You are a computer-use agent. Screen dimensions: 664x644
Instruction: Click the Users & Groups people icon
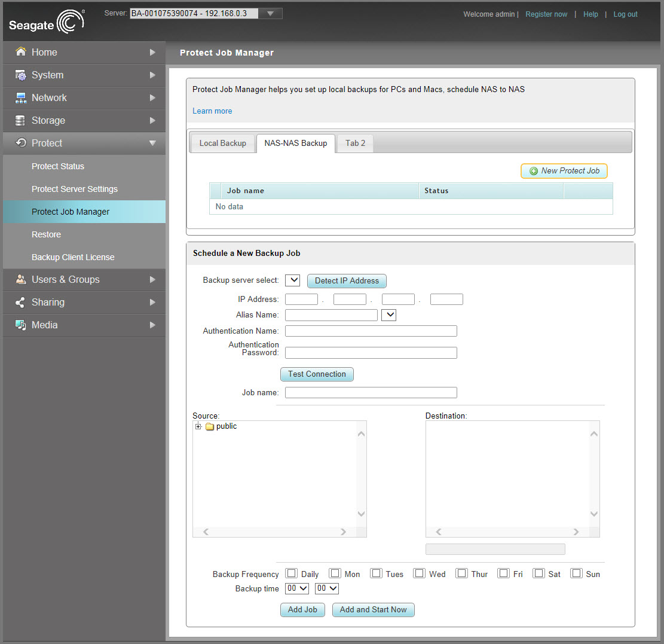pos(21,279)
